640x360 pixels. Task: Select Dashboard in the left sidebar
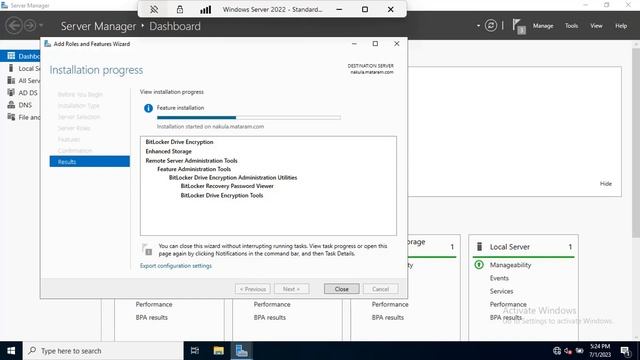tap(20, 56)
